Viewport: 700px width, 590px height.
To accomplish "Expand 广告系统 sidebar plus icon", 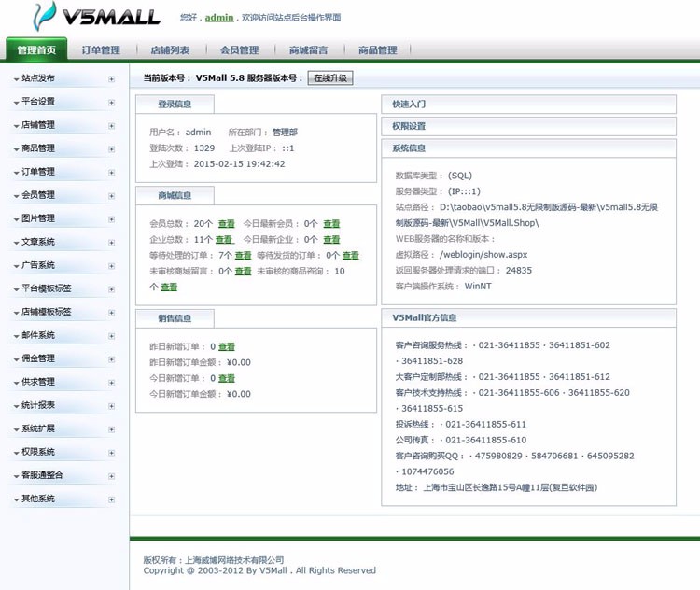I will click(x=112, y=266).
